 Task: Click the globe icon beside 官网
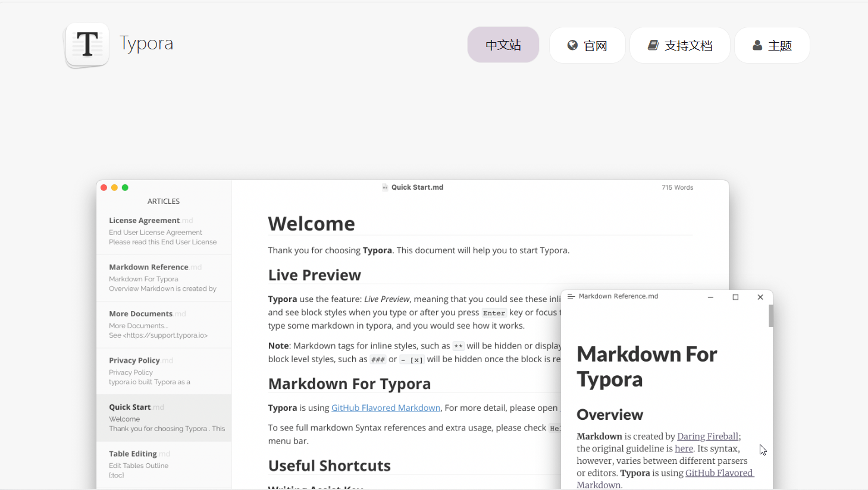(x=572, y=45)
